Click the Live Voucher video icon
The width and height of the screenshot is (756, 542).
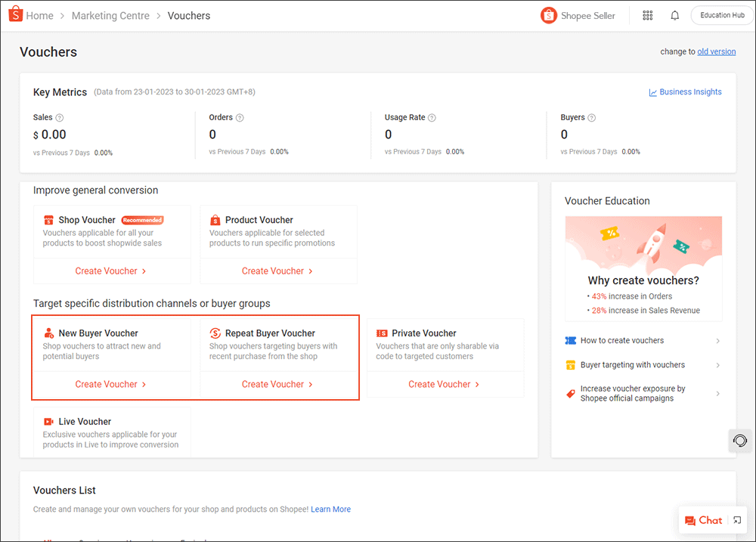pos(48,421)
